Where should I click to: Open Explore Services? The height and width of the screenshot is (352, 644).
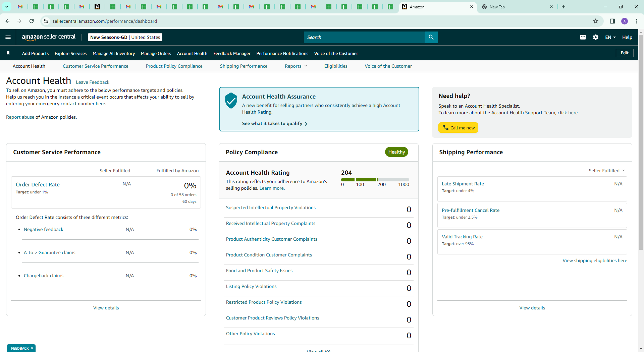[70, 53]
